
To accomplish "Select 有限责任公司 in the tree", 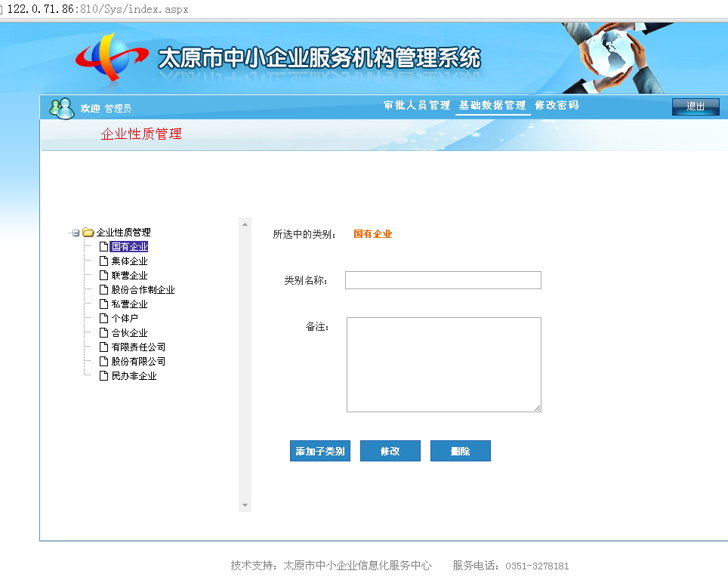I will 138,347.
